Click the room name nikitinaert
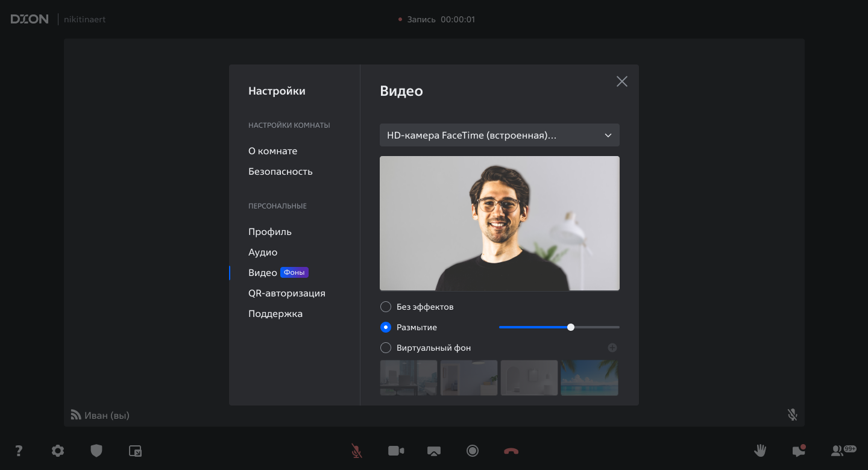 tap(85, 19)
